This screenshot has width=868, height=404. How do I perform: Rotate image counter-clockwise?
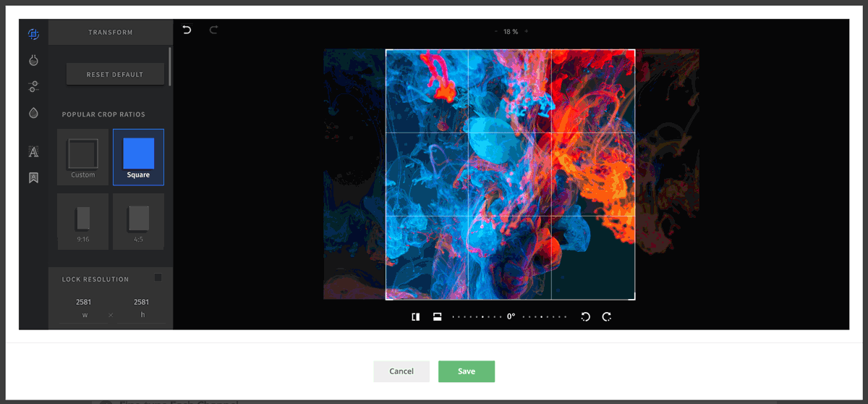click(x=586, y=316)
